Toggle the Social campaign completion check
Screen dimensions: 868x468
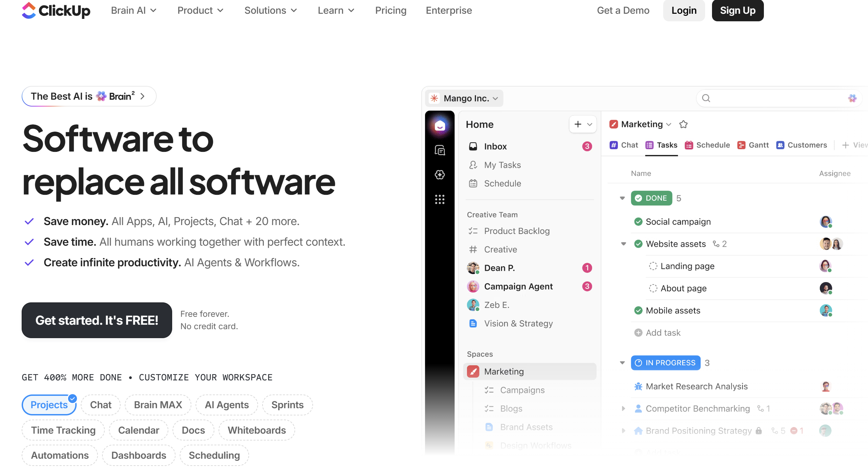click(x=638, y=222)
